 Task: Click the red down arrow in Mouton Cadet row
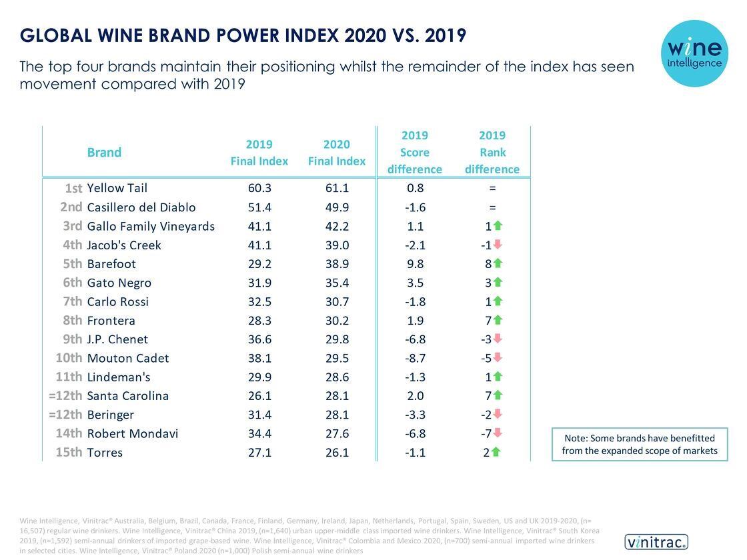point(498,358)
